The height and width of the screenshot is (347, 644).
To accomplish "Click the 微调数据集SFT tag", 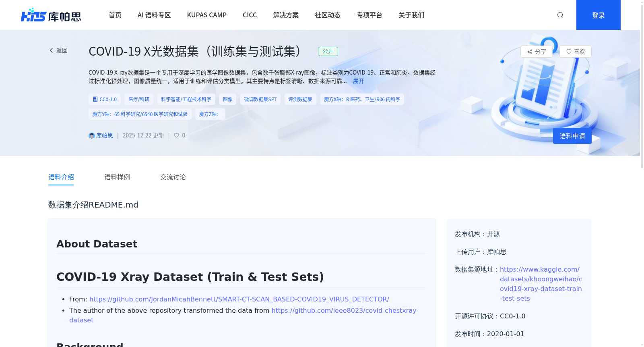I will [260, 99].
